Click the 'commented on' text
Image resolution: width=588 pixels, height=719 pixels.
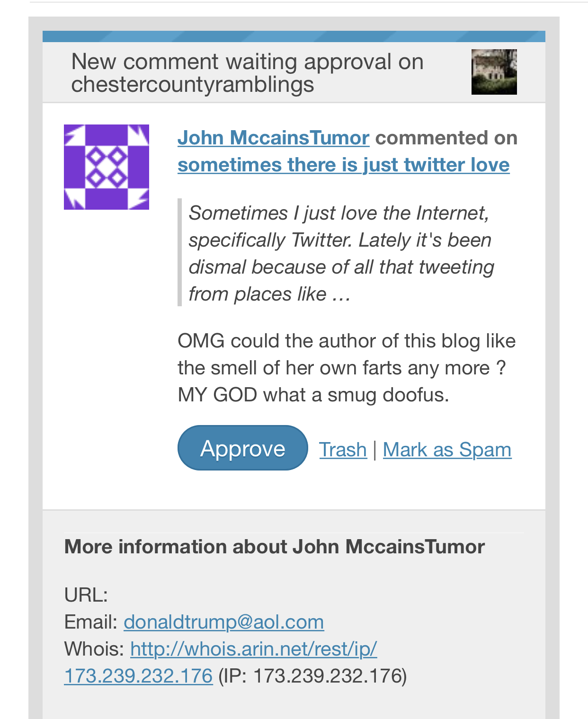click(446, 138)
